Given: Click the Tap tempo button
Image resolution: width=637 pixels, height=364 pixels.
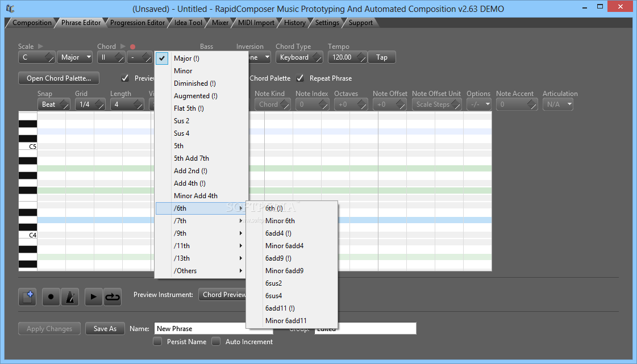Looking at the screenshot, I should (382, 57).
